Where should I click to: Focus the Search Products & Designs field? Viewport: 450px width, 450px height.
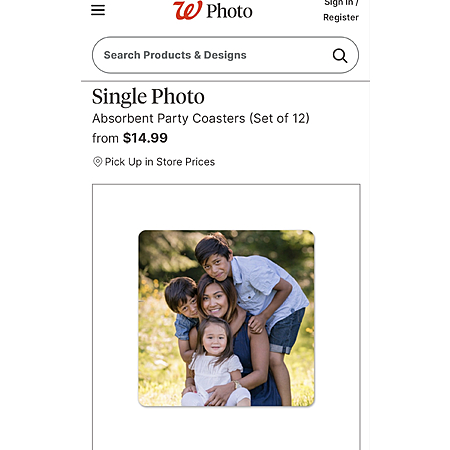225,55
